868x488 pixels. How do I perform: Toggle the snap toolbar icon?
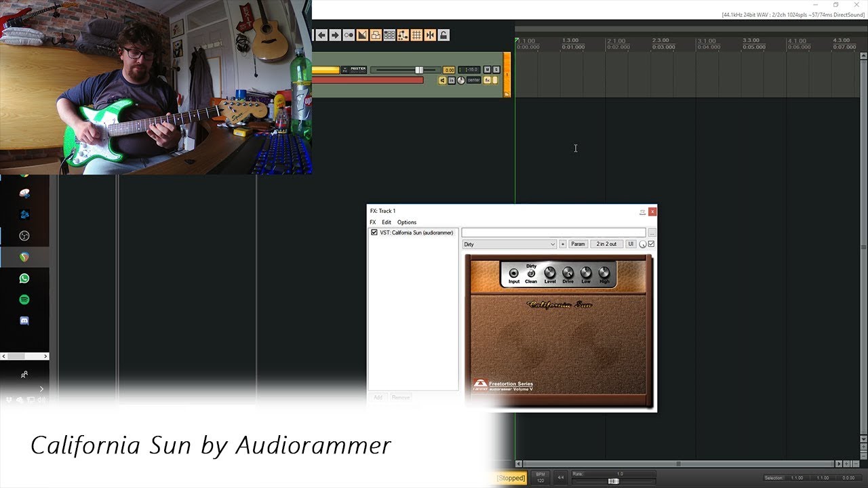pos(430,35)
